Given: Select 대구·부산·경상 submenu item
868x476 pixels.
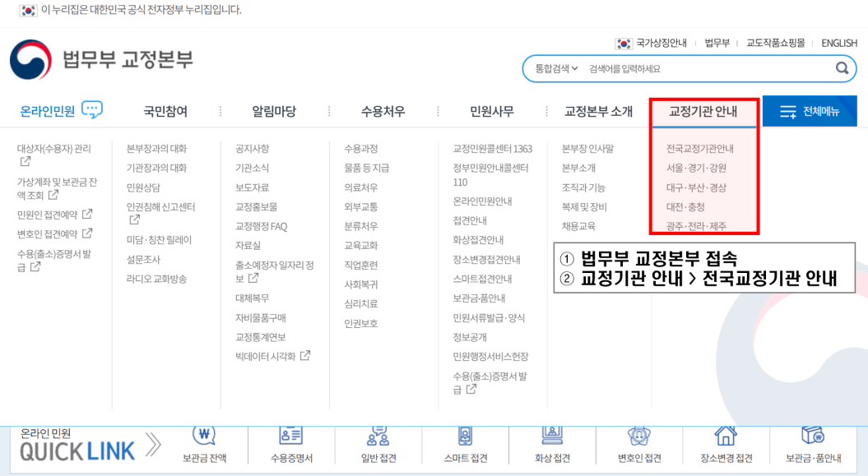Looking at the screenshot, I should [696, 187].
